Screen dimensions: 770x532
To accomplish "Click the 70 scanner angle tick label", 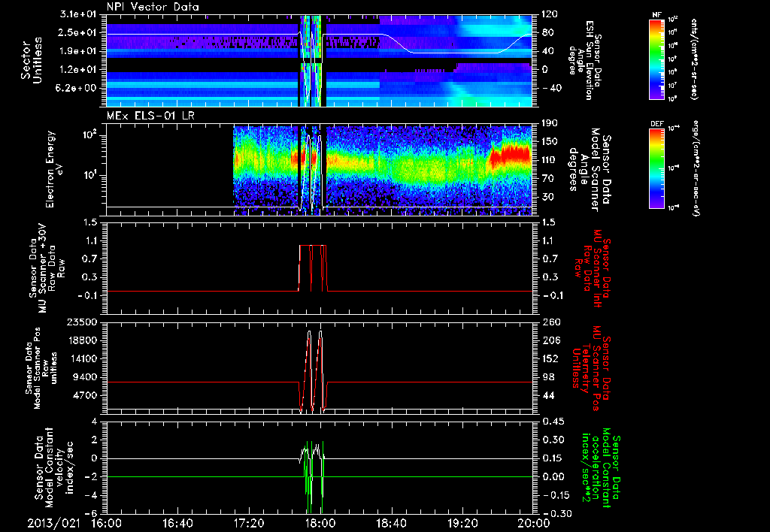I will tap(547, 179).
